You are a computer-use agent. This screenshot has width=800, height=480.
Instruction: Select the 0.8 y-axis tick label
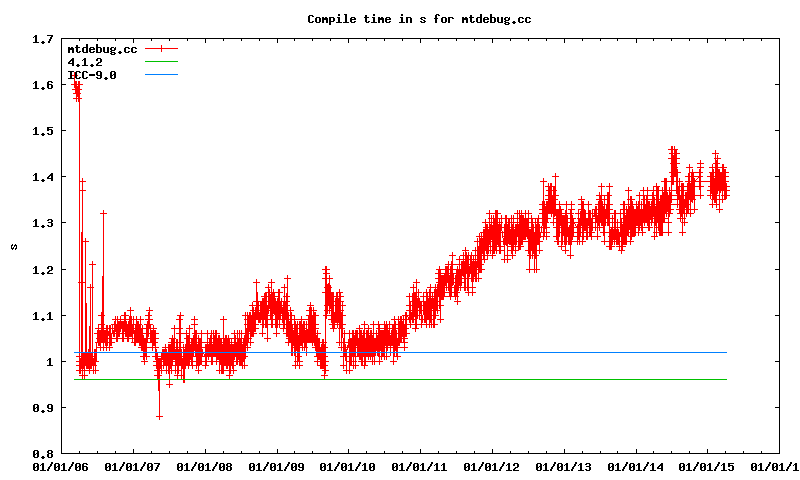pyautogui.click(x=43, y=454)
